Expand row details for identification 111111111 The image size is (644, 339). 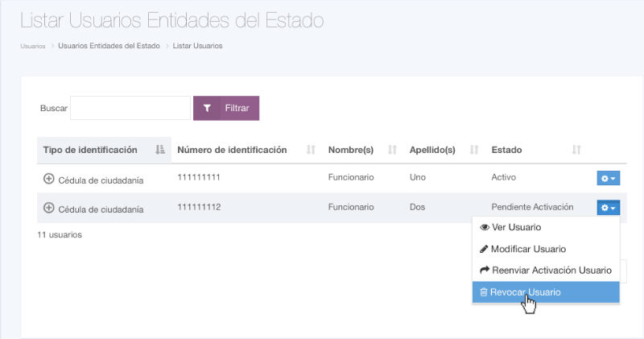[48, 177]
